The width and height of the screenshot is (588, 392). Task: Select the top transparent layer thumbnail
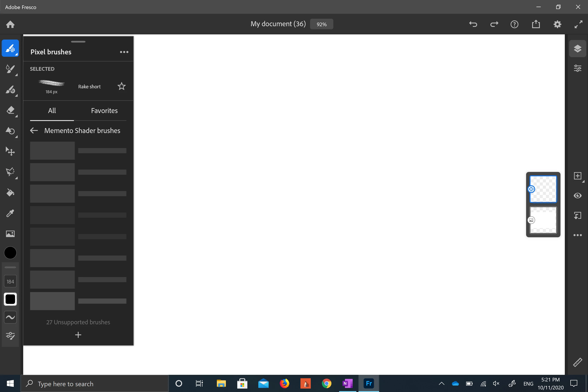pyautogui.click(x=543, y=189)
